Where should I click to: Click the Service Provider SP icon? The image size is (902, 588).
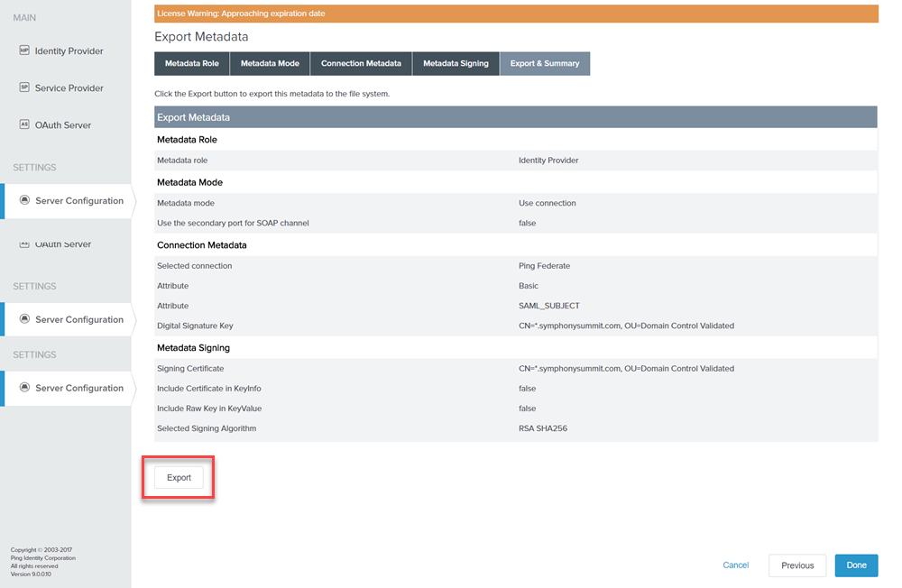pos(24,88)
